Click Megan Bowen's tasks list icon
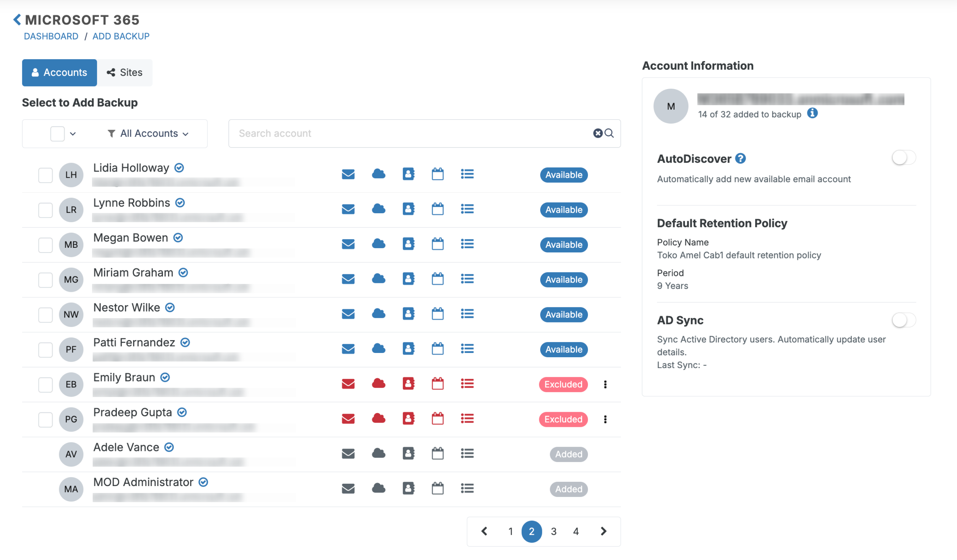Viewport: 957px width, 560px height. [467, 244]
